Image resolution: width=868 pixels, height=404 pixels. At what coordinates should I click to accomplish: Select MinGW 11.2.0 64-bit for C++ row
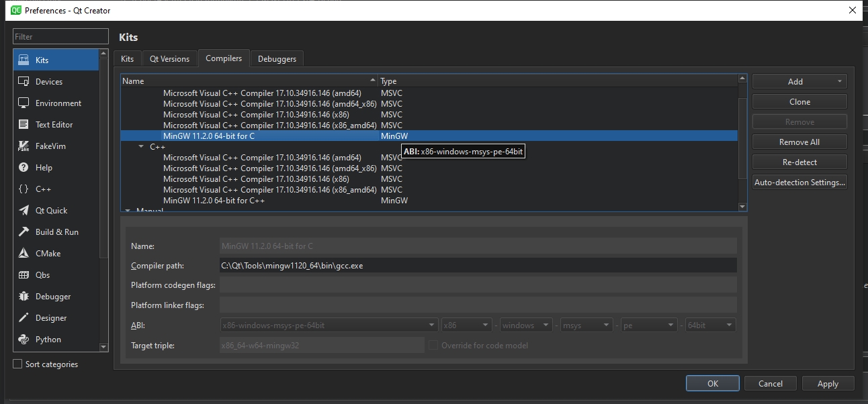pos(214,201)
